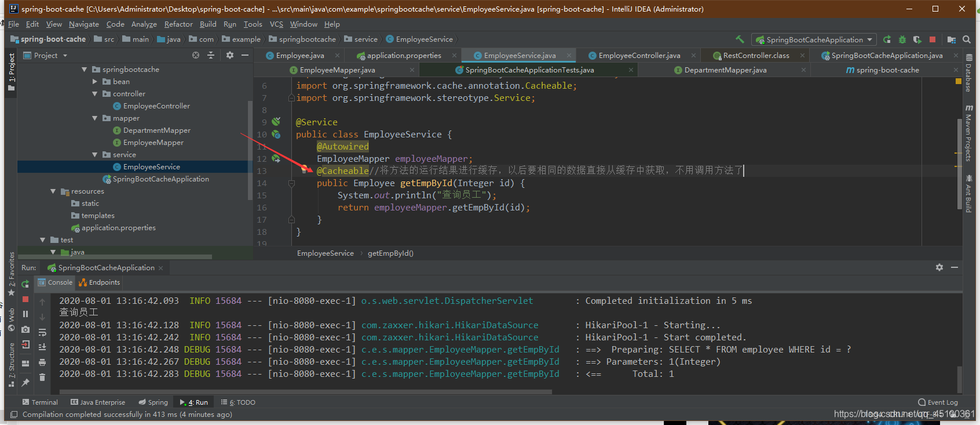Open the Project Structure dialog icon
This screenshot has width=980, height=425.
pyautogui.click(x=952, y=39)
